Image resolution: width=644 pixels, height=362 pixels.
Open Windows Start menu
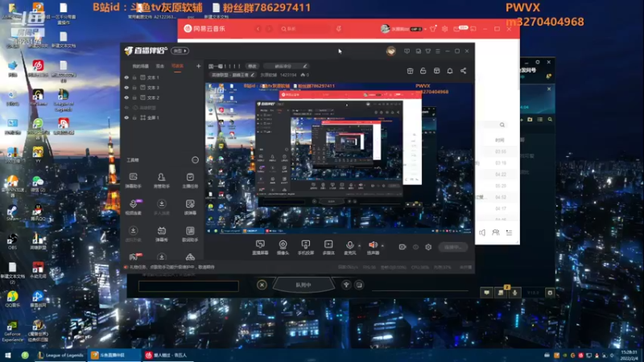(x=8, y=355)
